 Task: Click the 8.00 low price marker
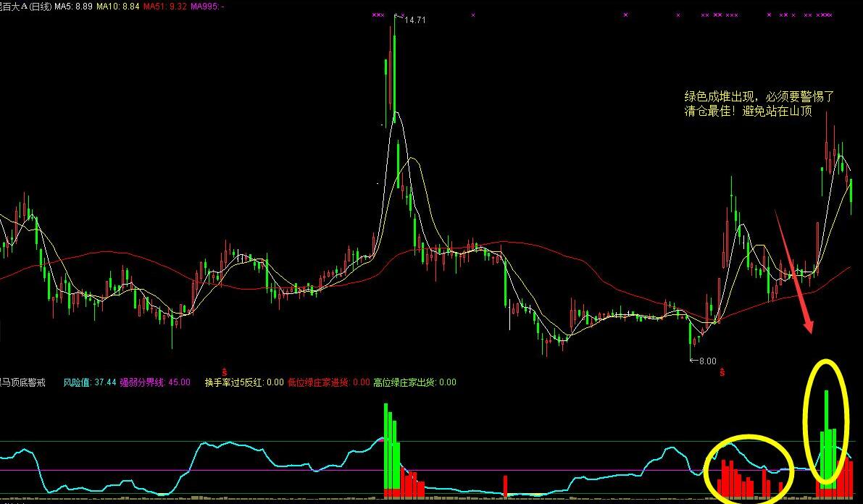[705, 361]
